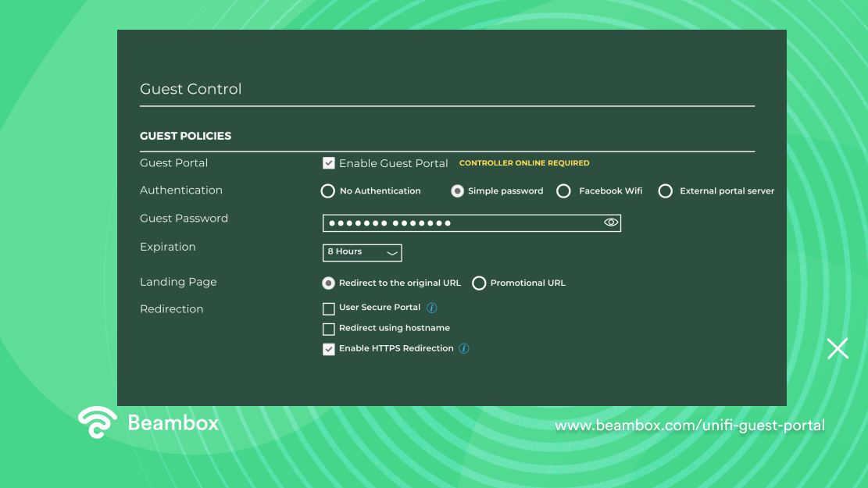Open info icon beside Enable HTTPS Redirection
The width and height of the screenshot is (868, 488).
tap(464, 348)
